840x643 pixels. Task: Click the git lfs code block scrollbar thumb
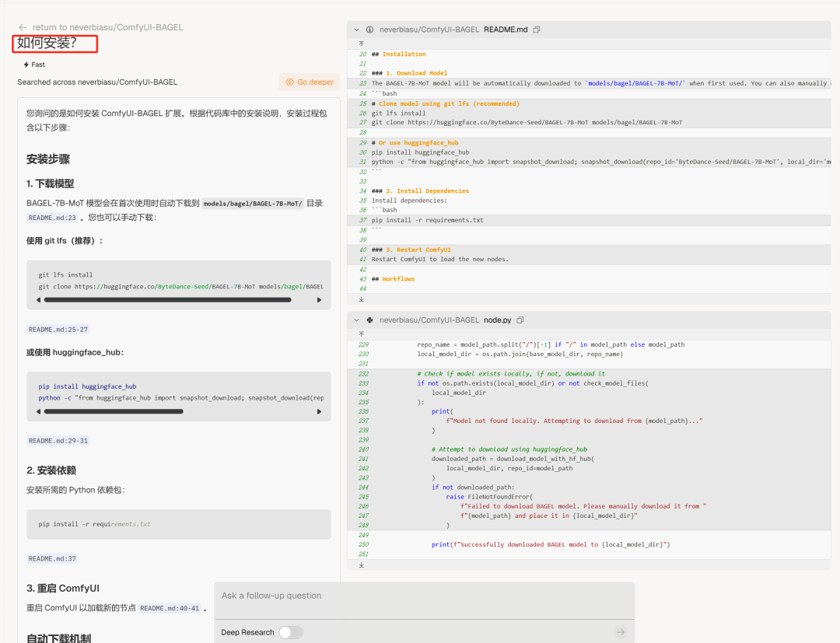click(168, 300)
